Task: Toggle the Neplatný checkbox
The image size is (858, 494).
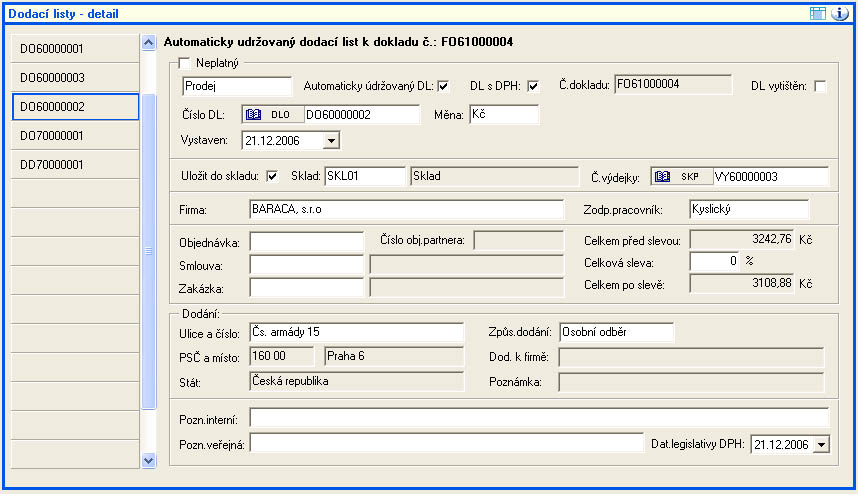Action: tap(183, 64)
